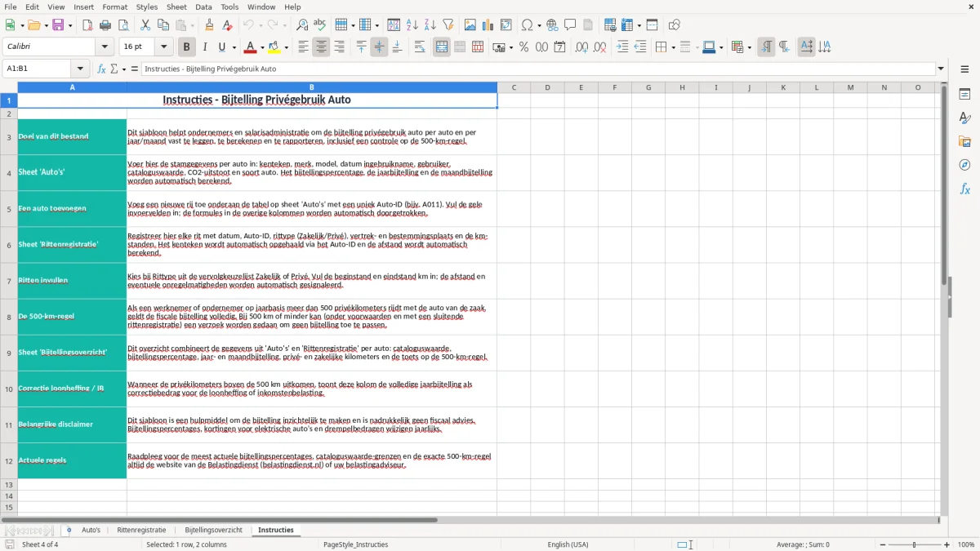Click the Formula equals button
The height and width of the screenshot is (551, 980).
[135, 69]
